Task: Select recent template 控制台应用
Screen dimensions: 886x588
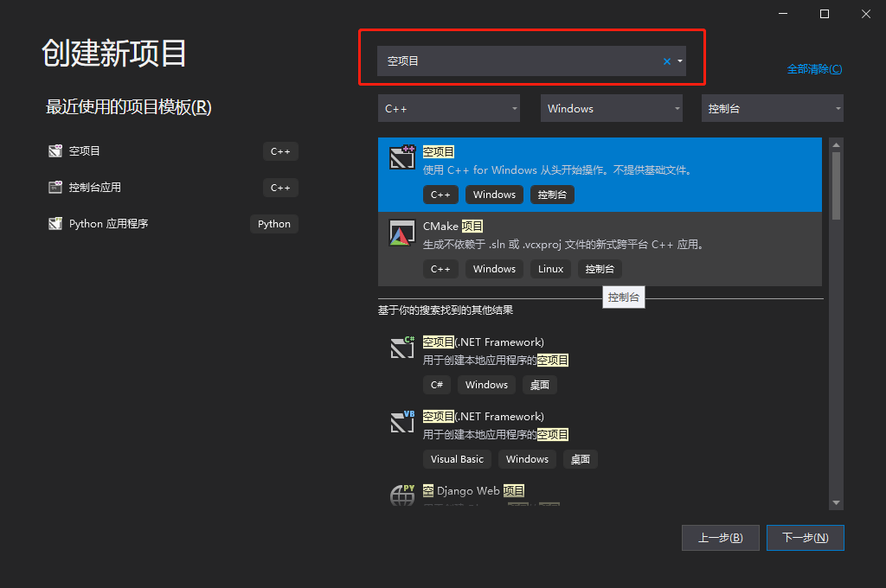Action: click(x=173, y=188)
